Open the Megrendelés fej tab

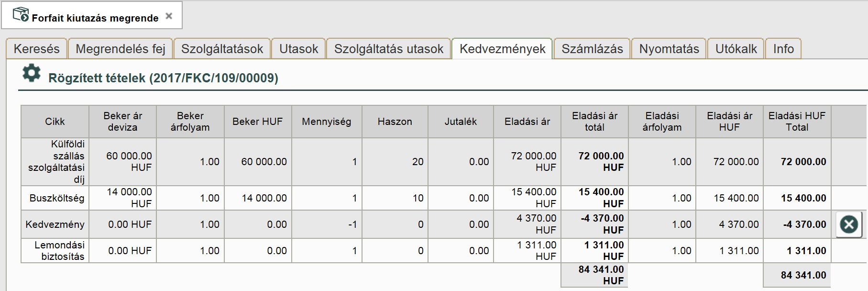pos(121,49)
